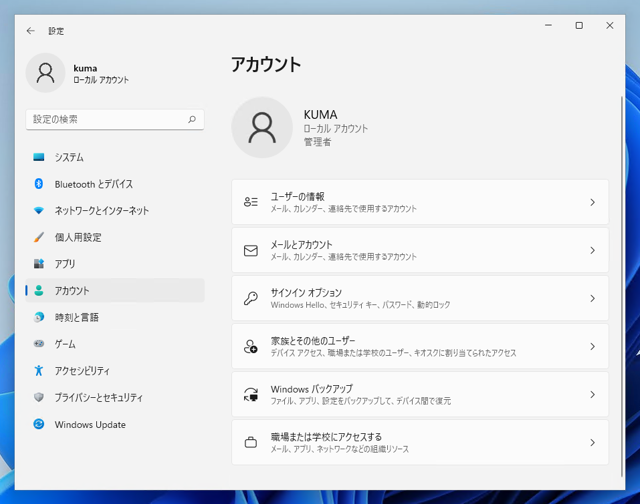Click the envelope icon for メールとアカウント
This screenshot has height=504, width=640.
pos(251,250)
